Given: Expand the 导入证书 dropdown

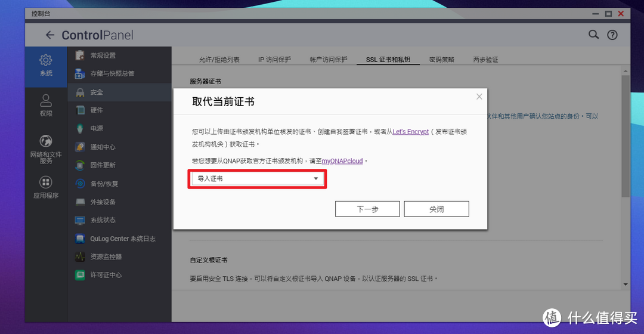Looking at the screenshot, I should click(x=258, y=179).
